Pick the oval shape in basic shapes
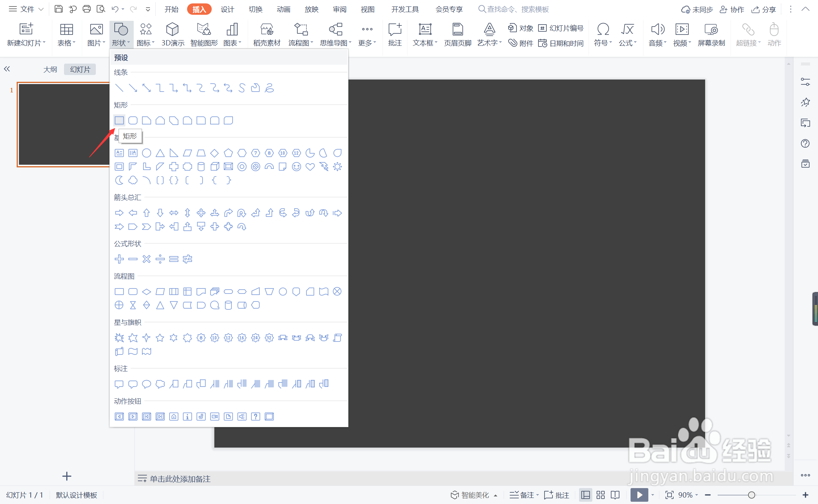 pyautogui.click(x=147, y=153)
